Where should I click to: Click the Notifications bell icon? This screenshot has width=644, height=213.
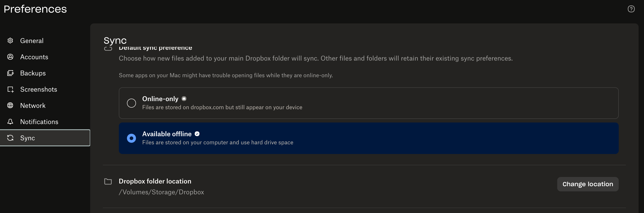[10, 122]
